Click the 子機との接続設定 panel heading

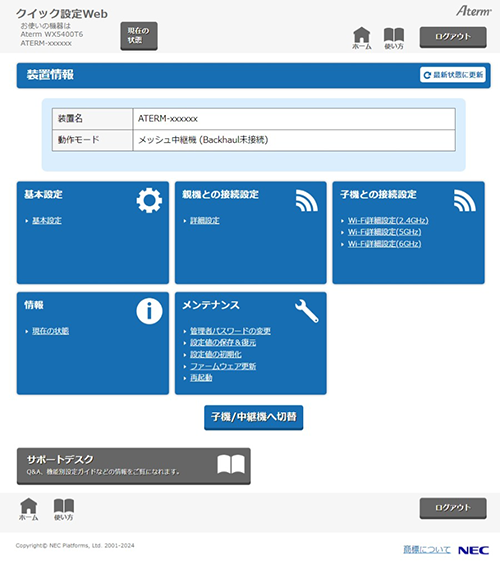[378, 195]
